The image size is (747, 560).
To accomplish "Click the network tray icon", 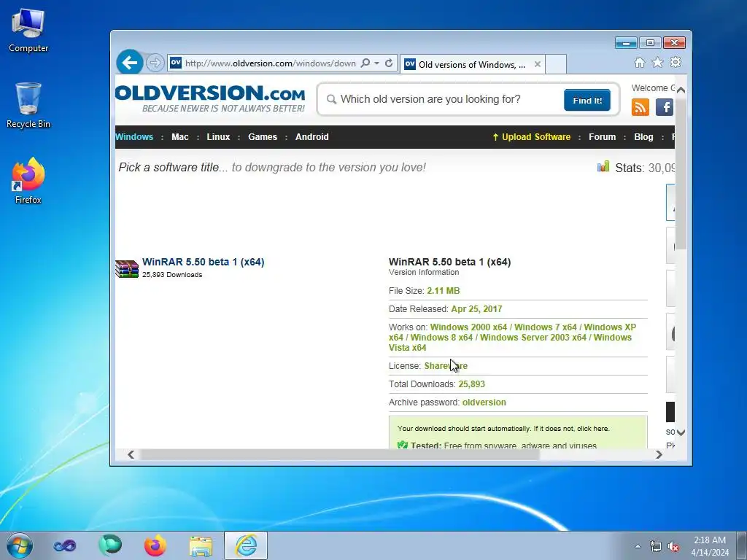I will click(656, 547).
